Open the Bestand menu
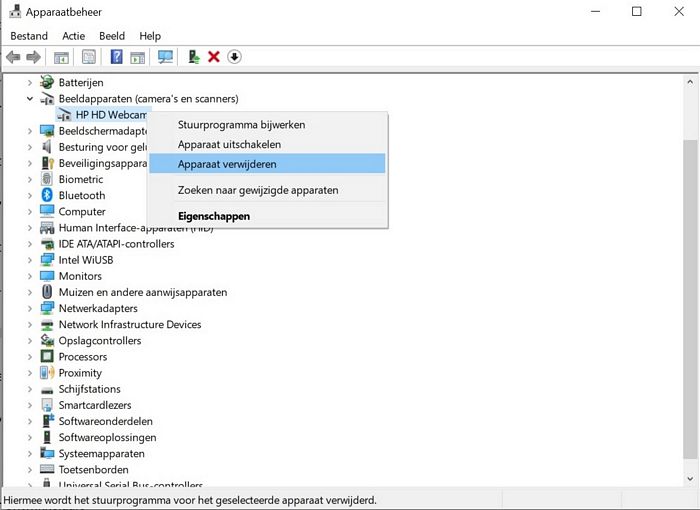Viewport: 700px width, 510px height. 29,36
